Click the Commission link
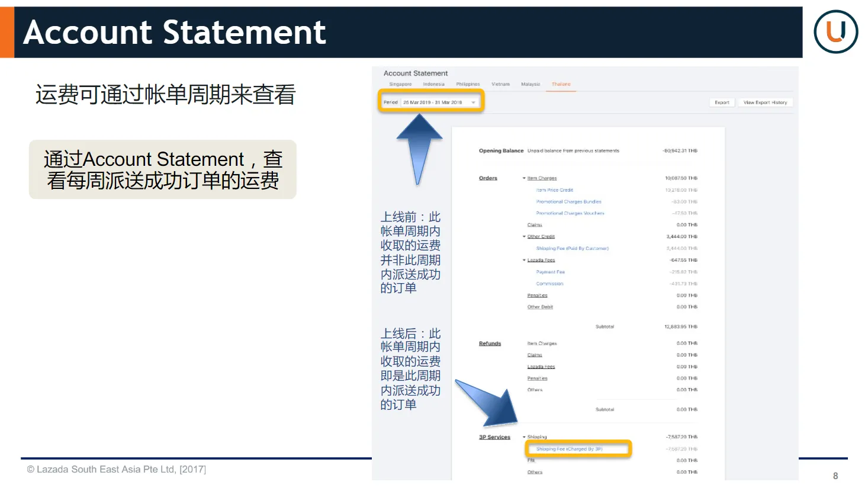868x488 pixels. [549, 284]
